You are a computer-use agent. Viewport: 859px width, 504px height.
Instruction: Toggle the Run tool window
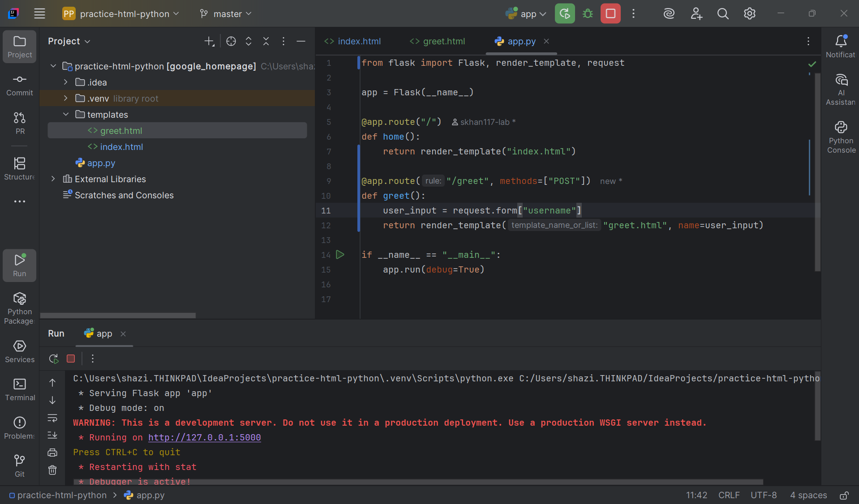click(20, 265)
